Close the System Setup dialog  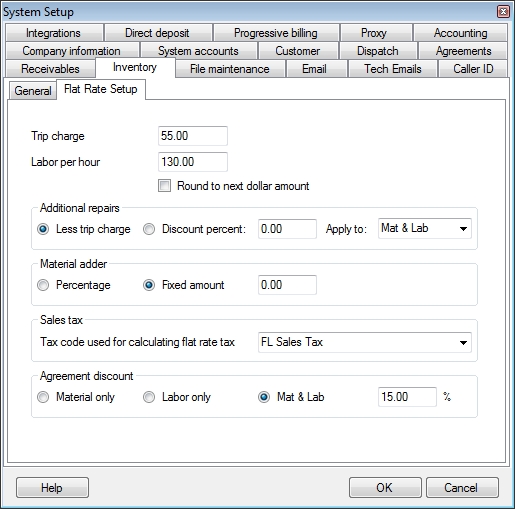click(503, 12)
